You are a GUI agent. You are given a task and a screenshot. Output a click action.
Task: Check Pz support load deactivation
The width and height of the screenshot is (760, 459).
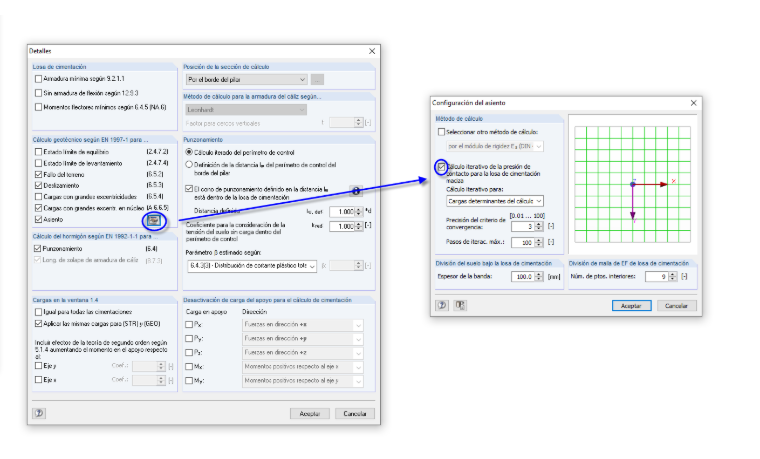point(189,352)
